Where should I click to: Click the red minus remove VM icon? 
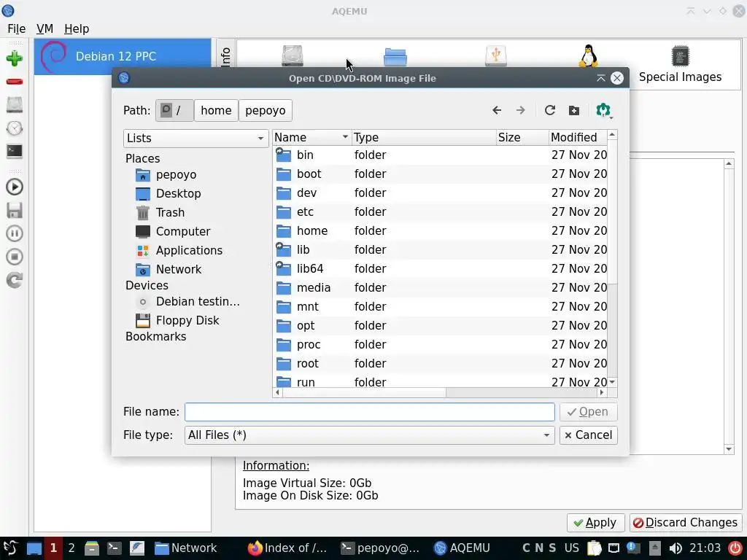point(15,82)
